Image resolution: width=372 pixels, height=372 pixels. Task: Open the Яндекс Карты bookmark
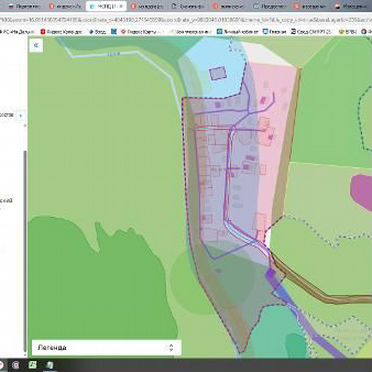tap(140, 32)
